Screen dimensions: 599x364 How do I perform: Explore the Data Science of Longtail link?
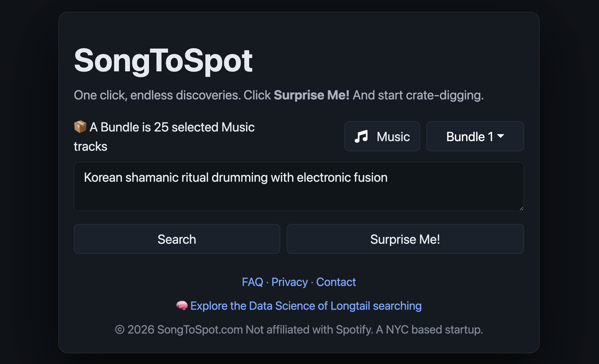[x=306, y=306]
